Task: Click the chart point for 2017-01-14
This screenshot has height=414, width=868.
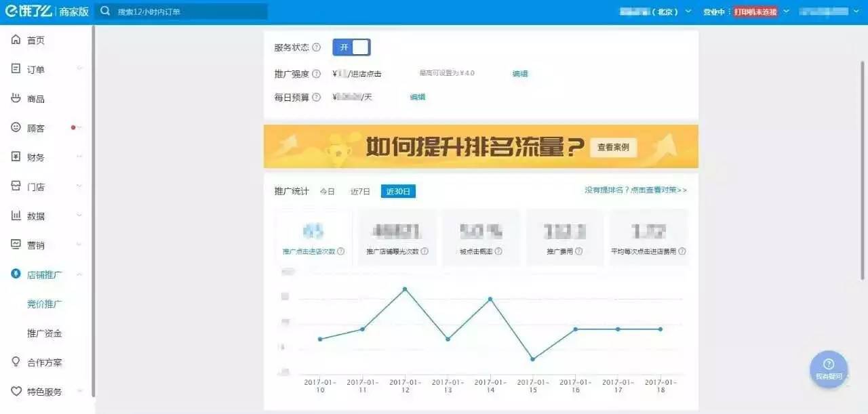Action: click(490, 299)
